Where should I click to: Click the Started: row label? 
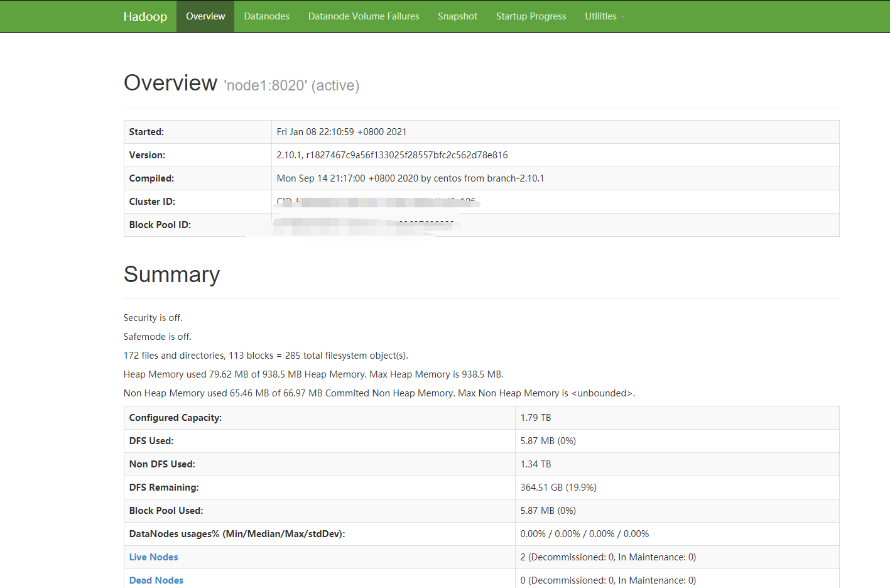point(146,132)
